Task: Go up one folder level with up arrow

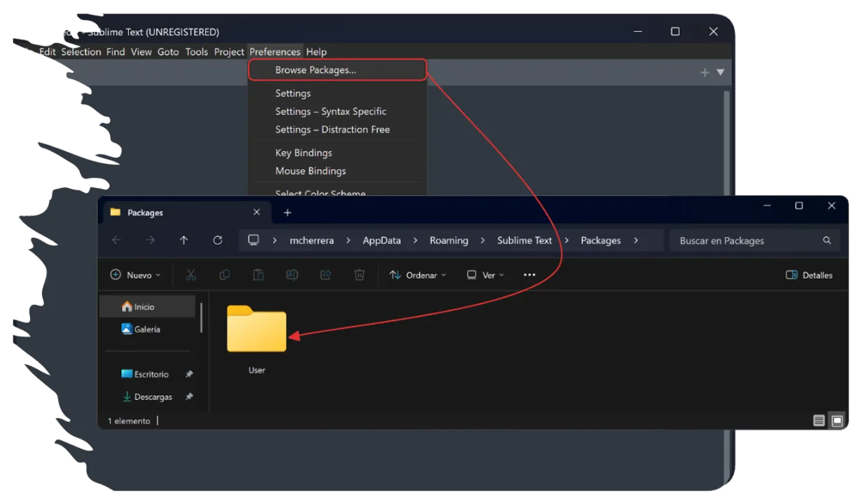Action: pyautogui.click(x=184, y=240)
